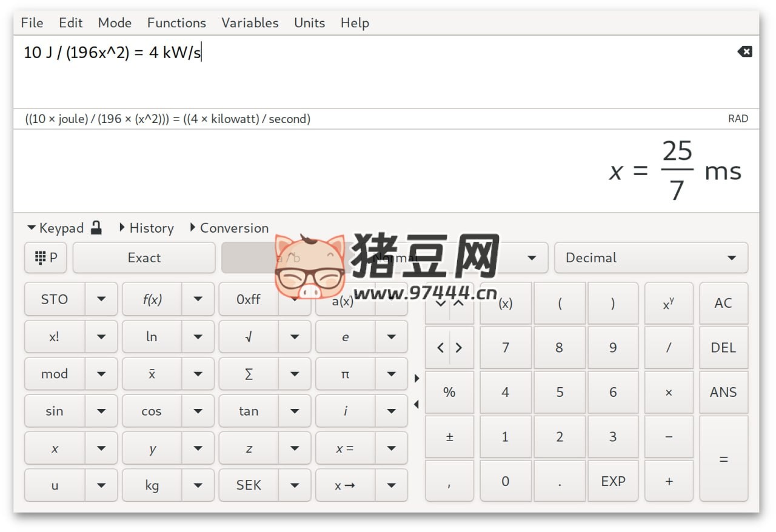The image size is (776, 532).
Task: Collapse the Keypad section
Action: coord(55,228)
